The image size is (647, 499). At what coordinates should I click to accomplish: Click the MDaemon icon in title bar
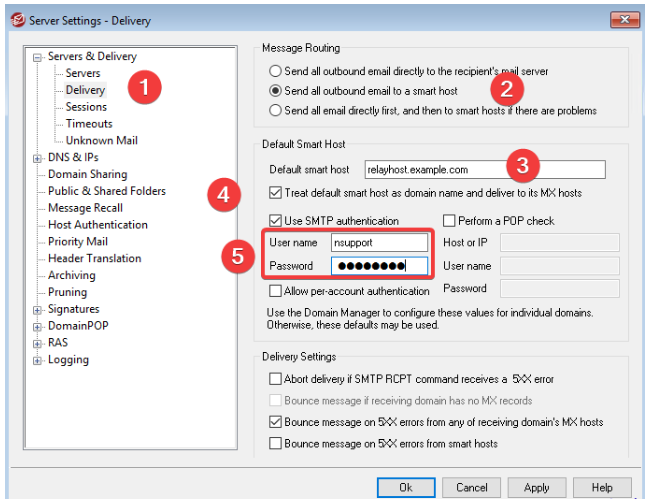point(18,20)
